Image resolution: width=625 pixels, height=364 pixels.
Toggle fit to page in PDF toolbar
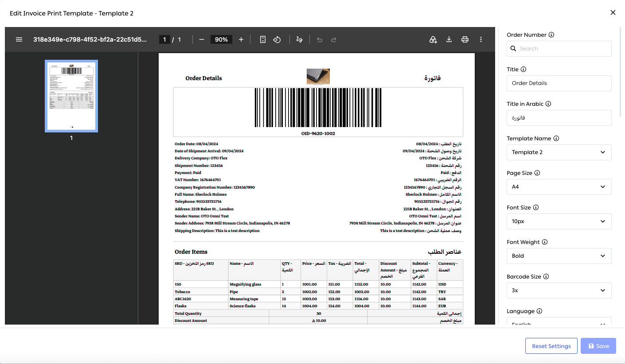coord(263,39)
